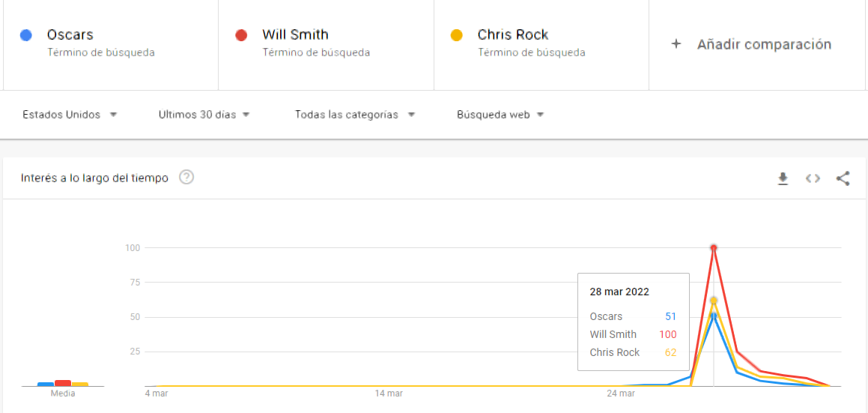Image resolution: width=868 pixels, height=413 pixels.
Task: Click the blue Oscars average bar
Action: click(46, 385)
